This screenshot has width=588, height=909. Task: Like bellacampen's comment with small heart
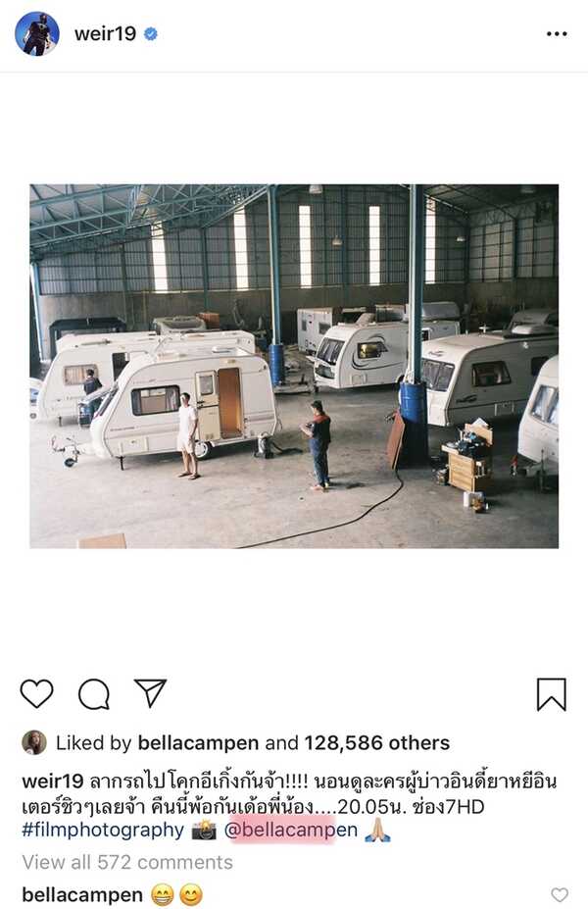tap(559, 895)
